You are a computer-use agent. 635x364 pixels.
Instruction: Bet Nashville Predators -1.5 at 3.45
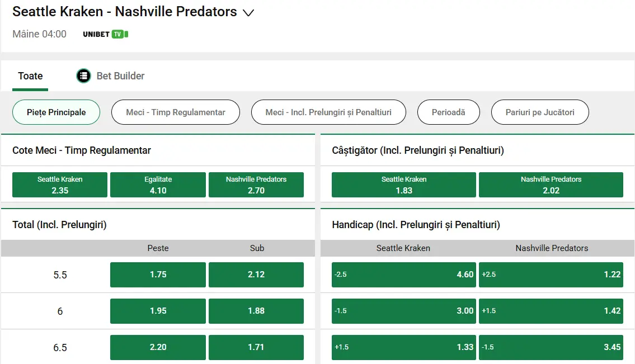551,347
